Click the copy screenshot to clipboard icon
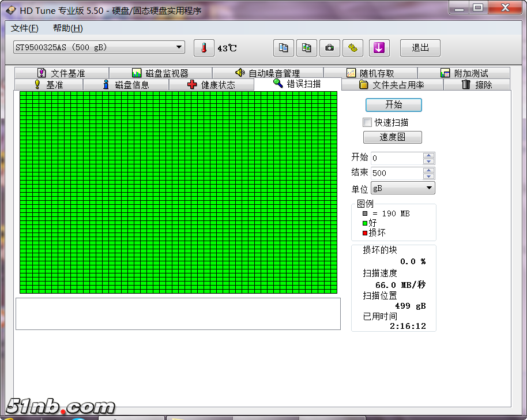527x420 pixels. [x=307, y=48]
